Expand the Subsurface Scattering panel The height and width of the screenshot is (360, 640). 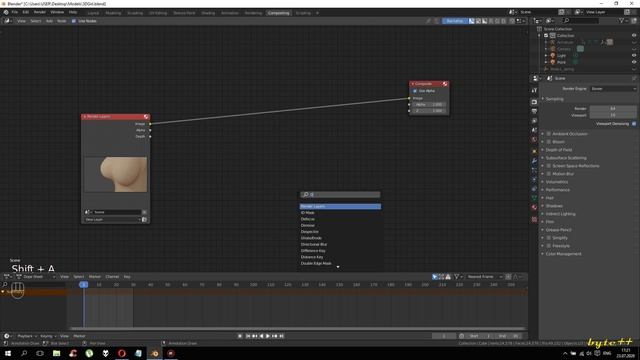click(566, 158)
